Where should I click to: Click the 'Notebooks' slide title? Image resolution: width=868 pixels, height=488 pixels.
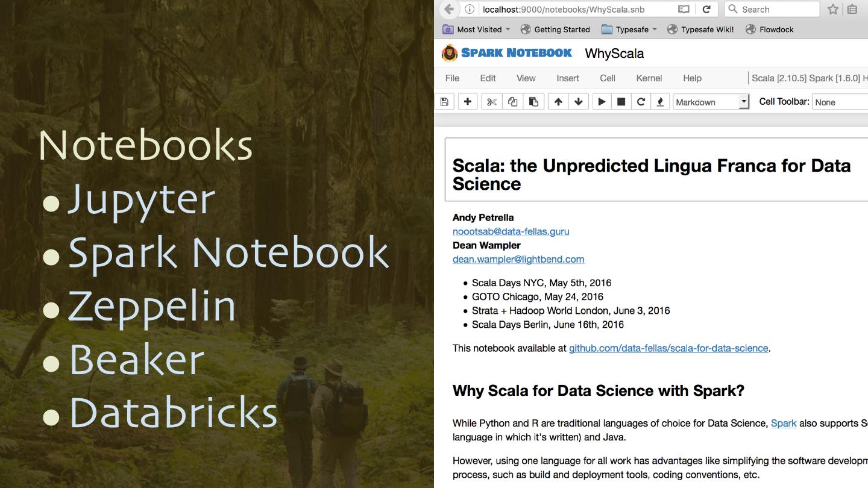click(145, 145)
